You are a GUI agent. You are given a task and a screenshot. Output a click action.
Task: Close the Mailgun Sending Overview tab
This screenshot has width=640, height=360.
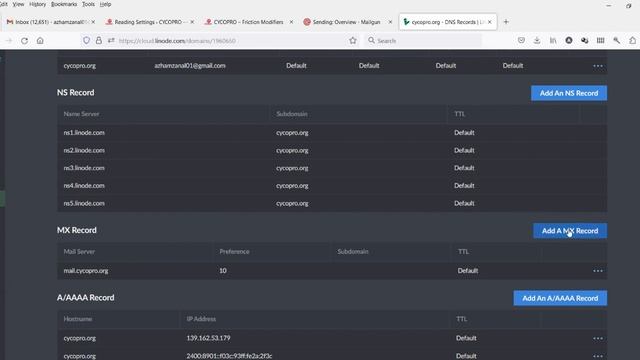tap(390, 22)
